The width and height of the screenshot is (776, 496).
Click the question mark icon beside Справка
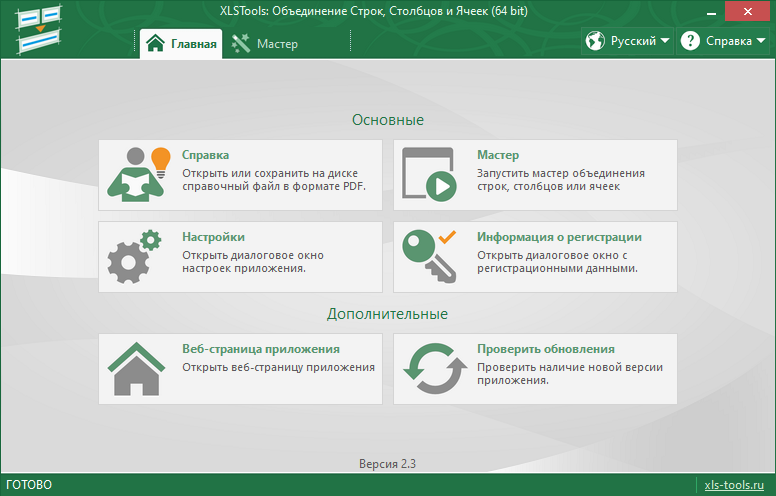pyautogui.click(x=690, y=41)
